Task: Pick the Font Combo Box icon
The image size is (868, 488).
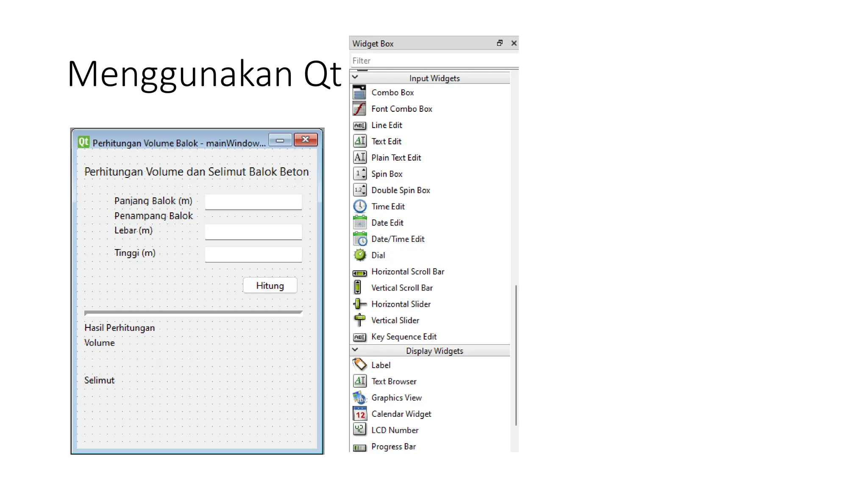Action: [x=359, y=109]
